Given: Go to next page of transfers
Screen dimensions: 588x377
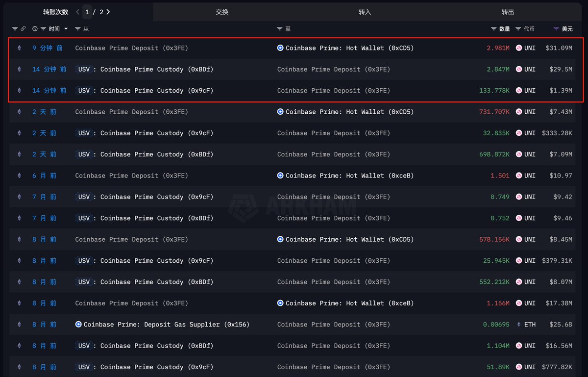Looking at the screenshot, I should click(108, 12).
